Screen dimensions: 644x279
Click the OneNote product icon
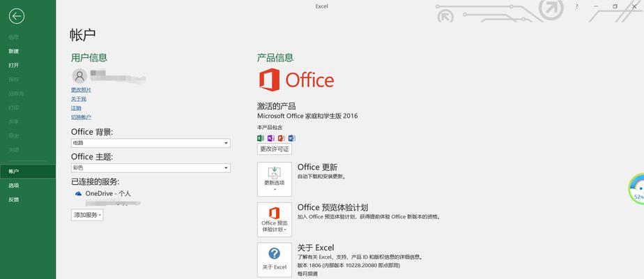tap(270, 138)
